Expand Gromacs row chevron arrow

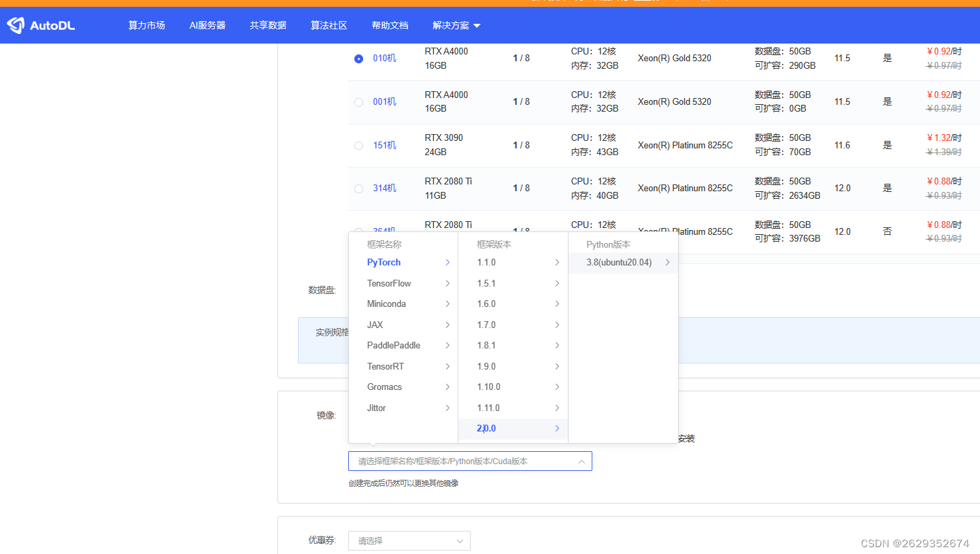(x=447, y=387)
